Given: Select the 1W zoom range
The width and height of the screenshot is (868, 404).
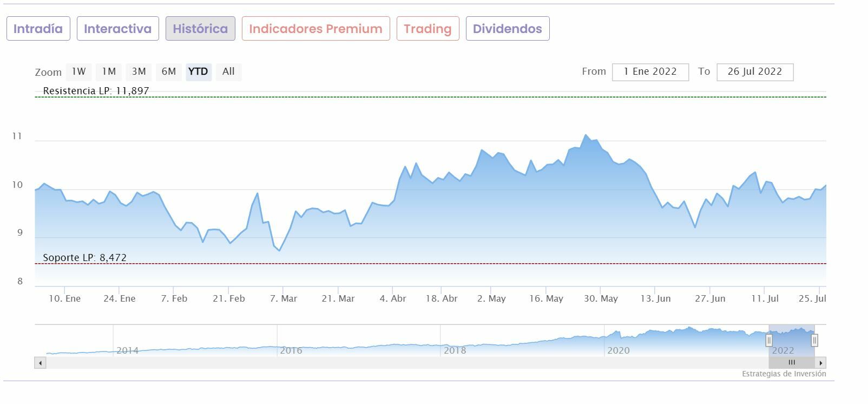Looking at the screenshot, I should pyautogui.click(x=79, y=71).
